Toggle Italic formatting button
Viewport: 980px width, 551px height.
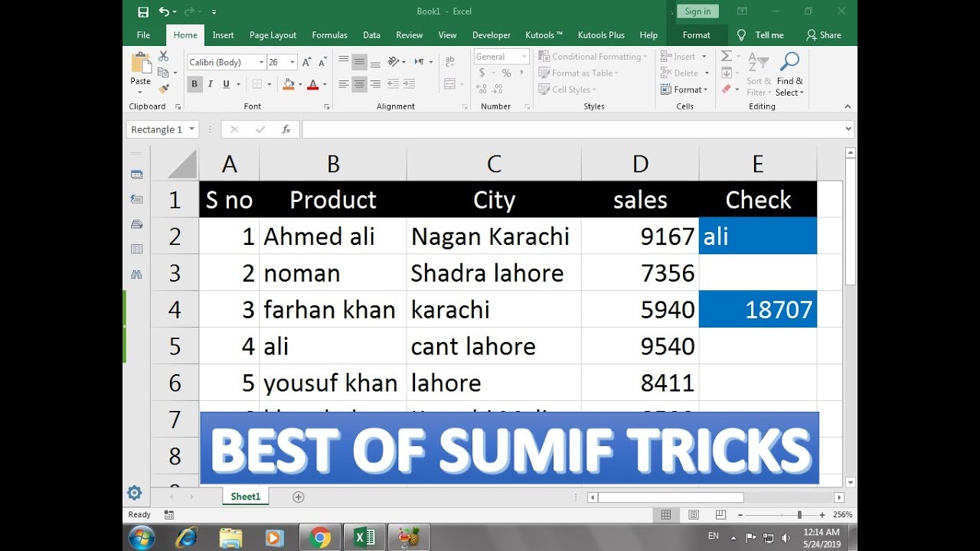pyautogui.click(x=210, y=84)
